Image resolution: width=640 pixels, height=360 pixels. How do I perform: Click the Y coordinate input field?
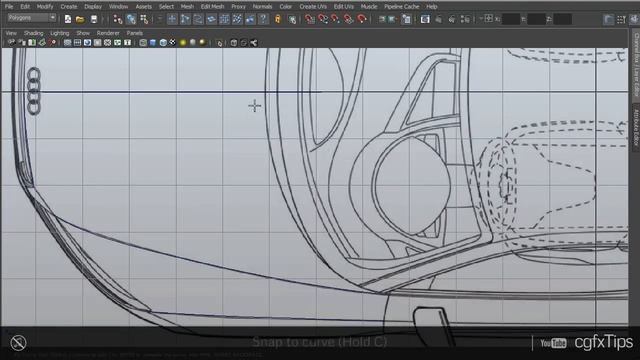[x=536, y=19]
